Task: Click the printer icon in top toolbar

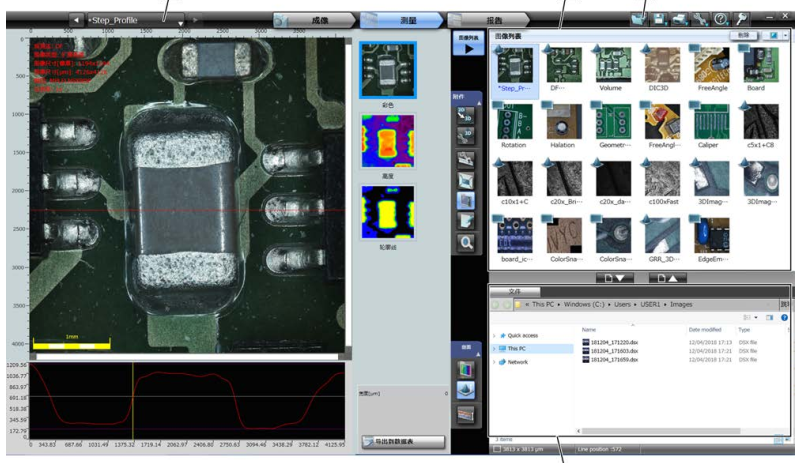Action: (679, 19)
